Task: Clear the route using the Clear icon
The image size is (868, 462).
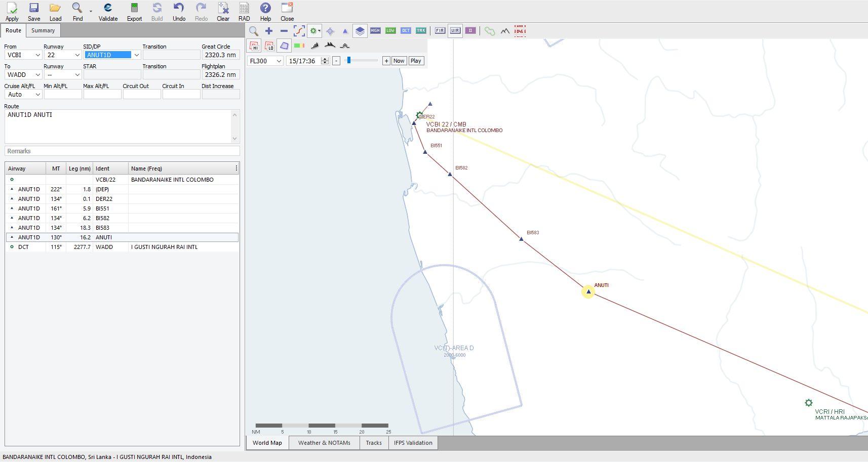Action: 223,8
